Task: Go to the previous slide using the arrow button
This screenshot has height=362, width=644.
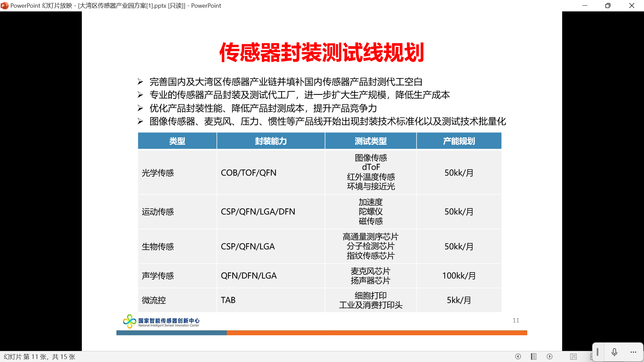Action: (x=518, y=356)
